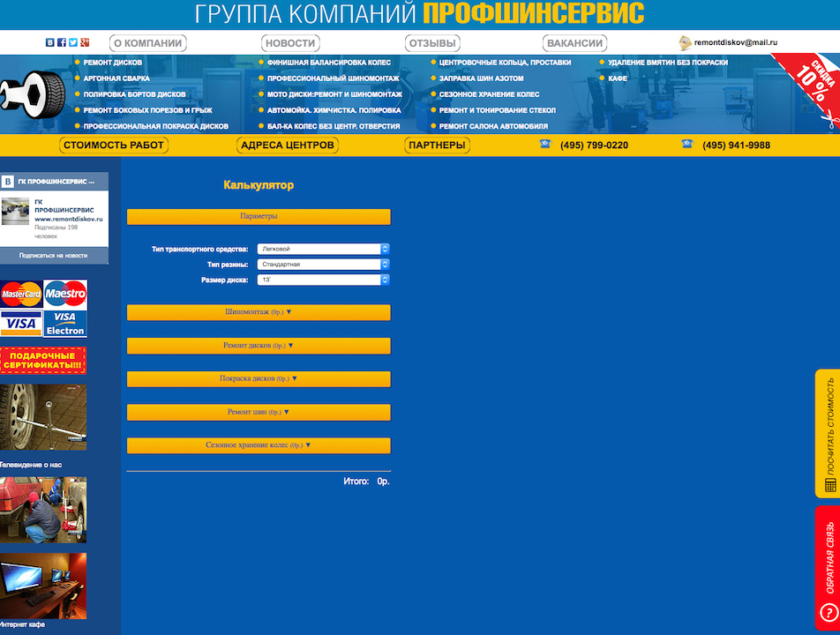Open the Twitter icon link
Screen dimensions: 840x635
click(73, 42)
